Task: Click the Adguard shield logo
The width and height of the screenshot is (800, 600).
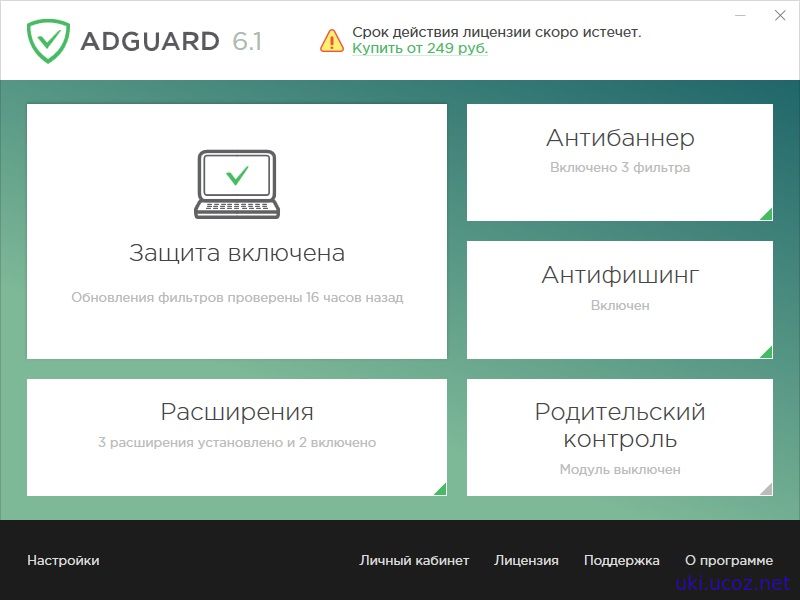Action: tap(48, 41)
